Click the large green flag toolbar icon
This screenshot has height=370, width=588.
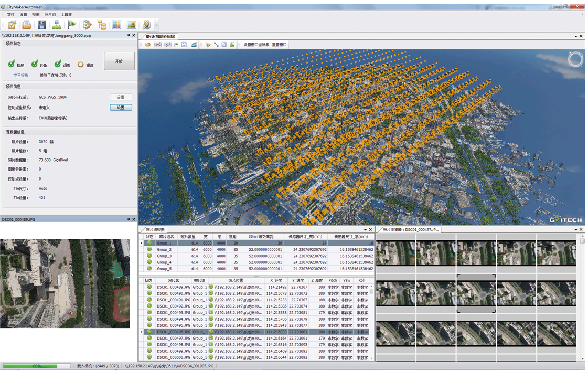(72, 25)
